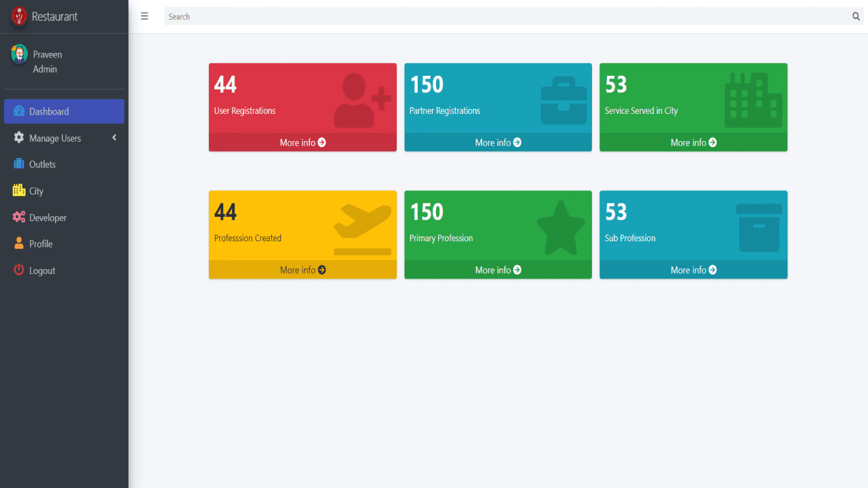
Task: Open the Developer menu item
Action: coord(64,218)
